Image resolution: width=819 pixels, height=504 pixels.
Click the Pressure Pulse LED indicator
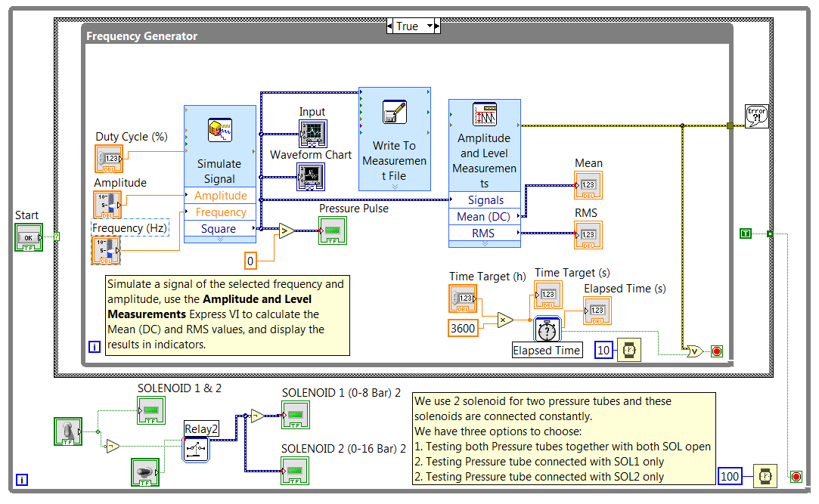[x=333, y=230]
